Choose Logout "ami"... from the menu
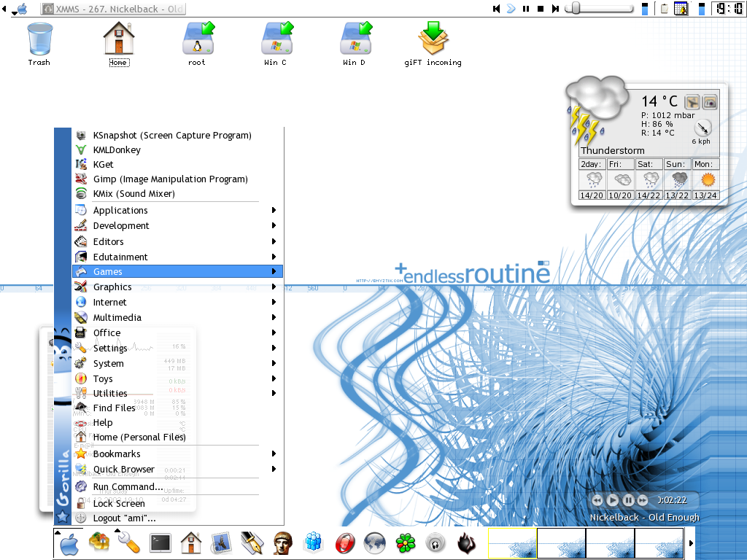747x560 pixels. [x=177, y=518]
